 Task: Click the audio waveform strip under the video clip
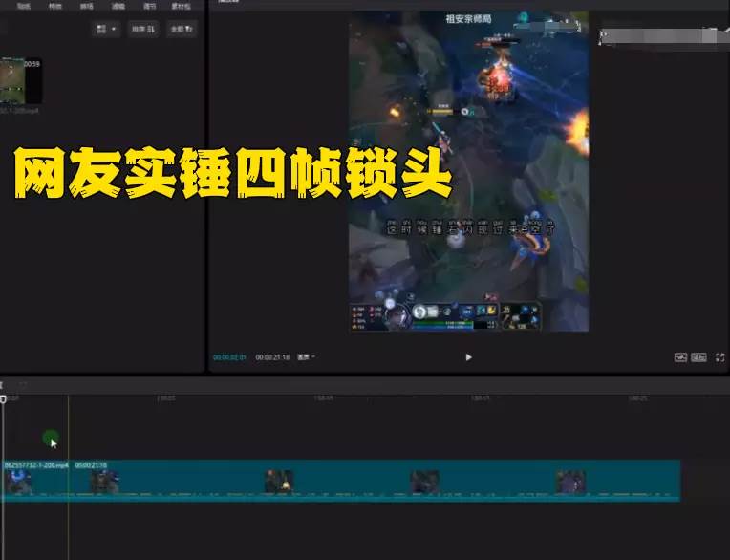tap(341, 495)
